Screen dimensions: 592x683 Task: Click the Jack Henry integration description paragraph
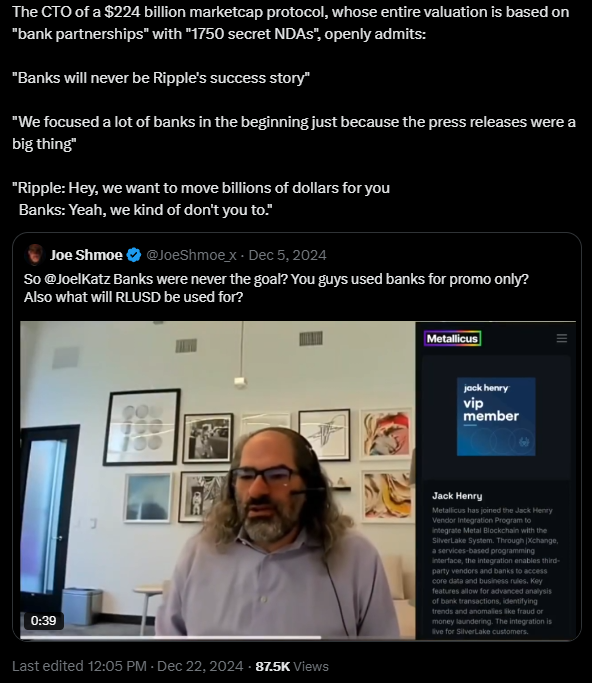[x=496, y=571]
